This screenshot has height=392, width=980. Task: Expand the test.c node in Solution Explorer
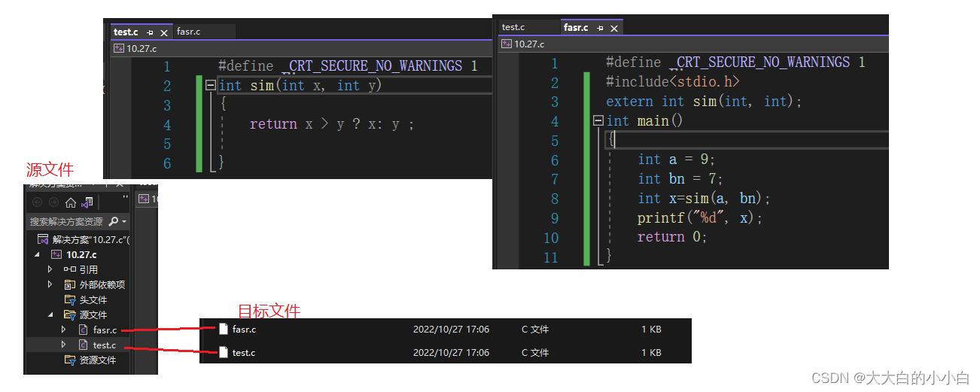64,345
